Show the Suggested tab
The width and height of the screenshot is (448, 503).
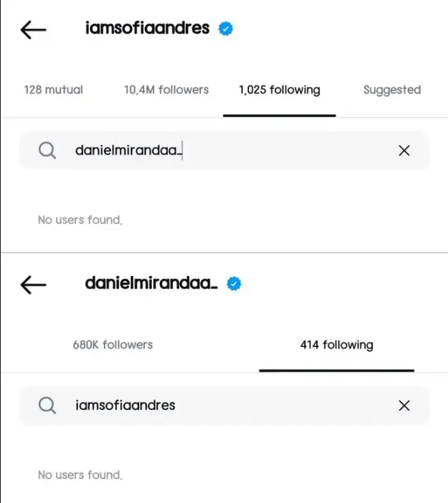pos(392,90)
